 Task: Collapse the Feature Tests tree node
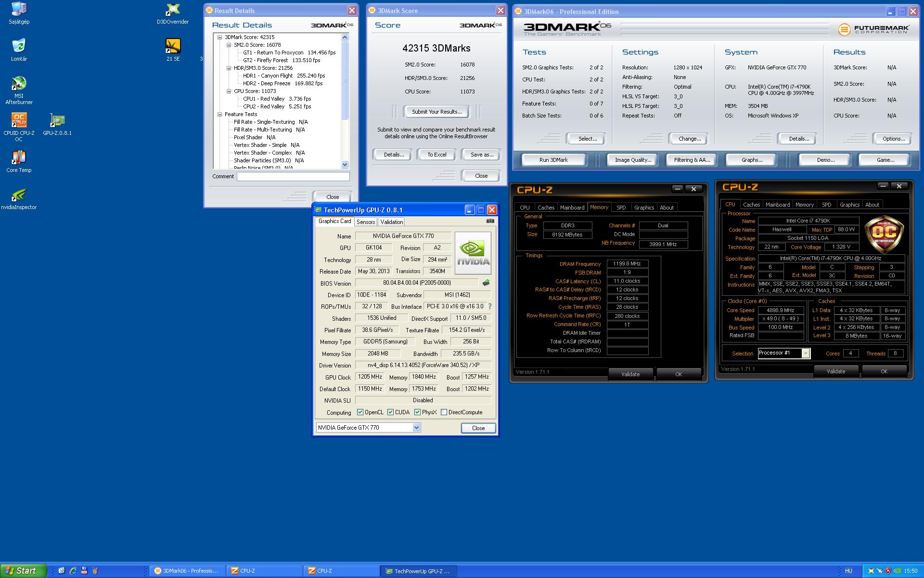(x=219, y=114)
